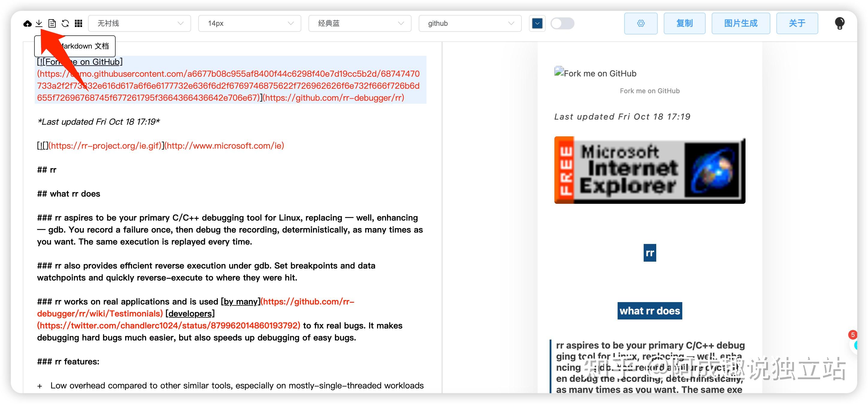
Task: Open the 关于 about button
Action: point(797,23)
